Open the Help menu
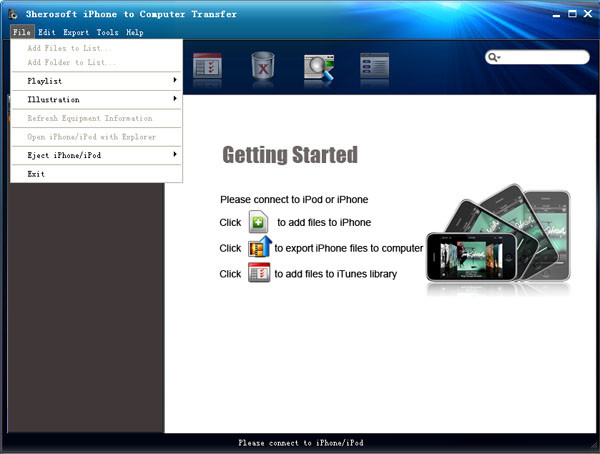The width and height of the screenshot is (600, 454). (x=135, y=32)
